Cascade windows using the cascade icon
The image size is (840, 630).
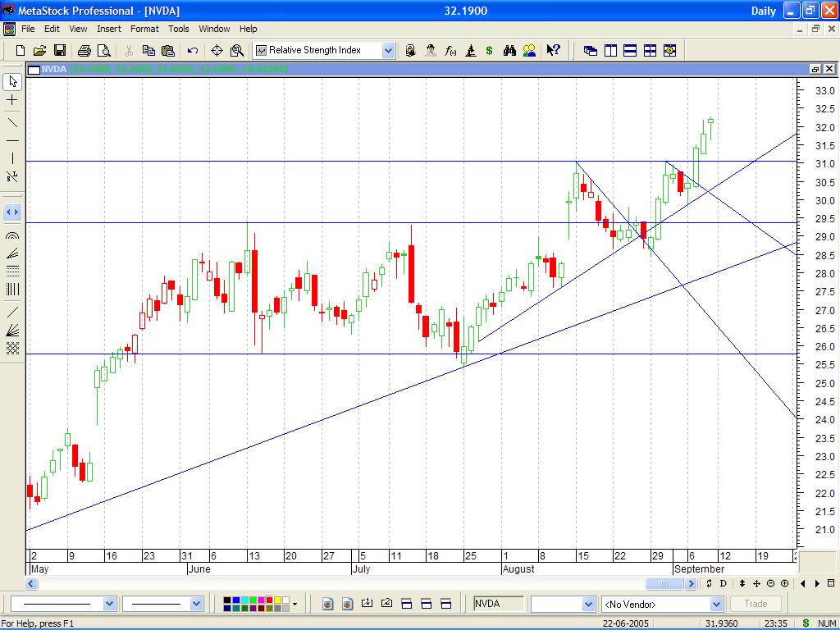[x=591, y=51]
